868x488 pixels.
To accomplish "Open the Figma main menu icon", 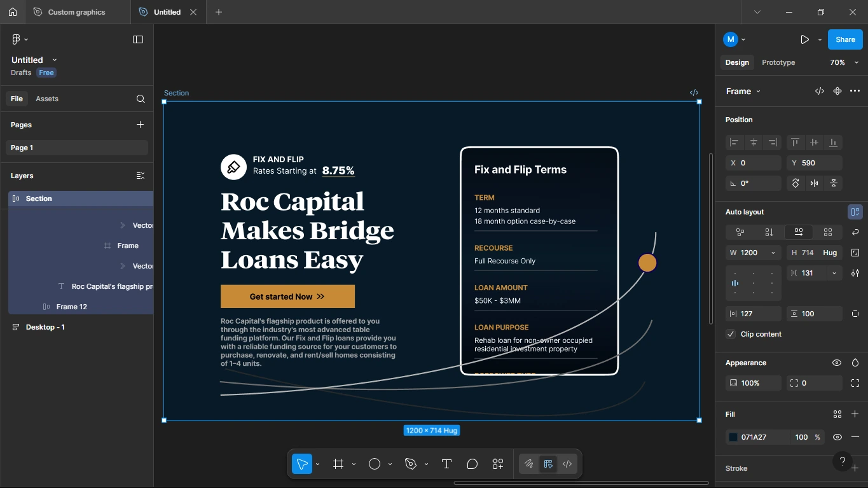I will click(17, 39).
